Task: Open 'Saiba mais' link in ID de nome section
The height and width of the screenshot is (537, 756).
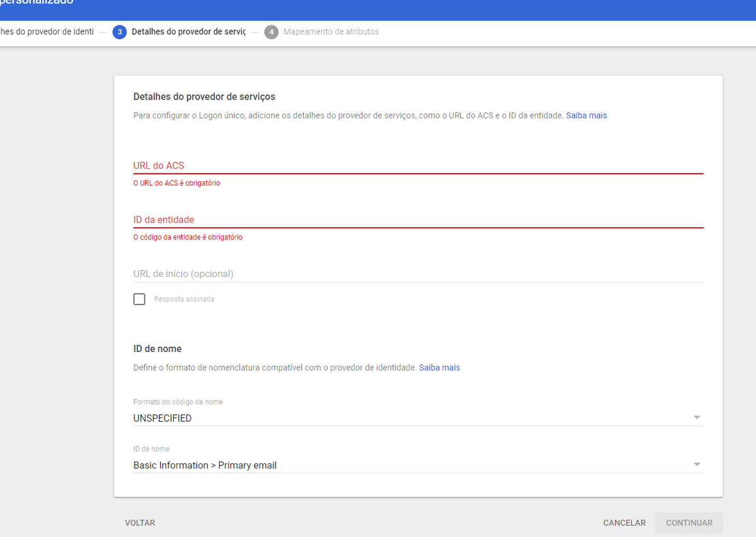Action: click(439, 368)
